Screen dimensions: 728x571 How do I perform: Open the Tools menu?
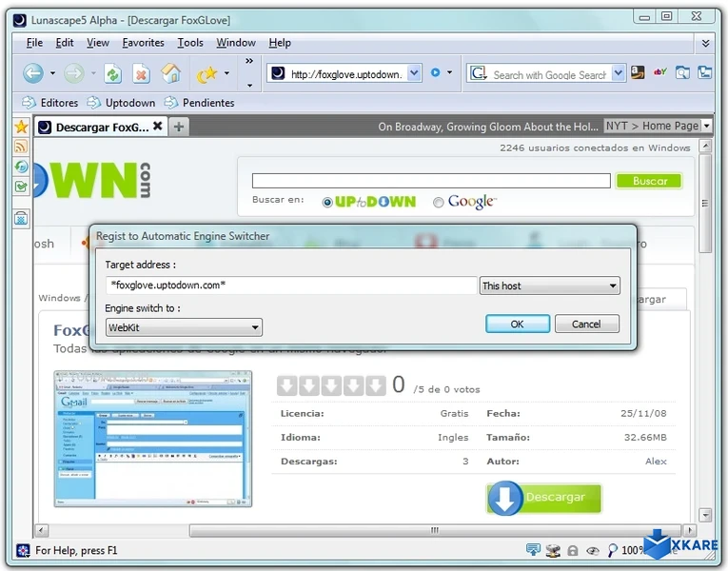190,43
